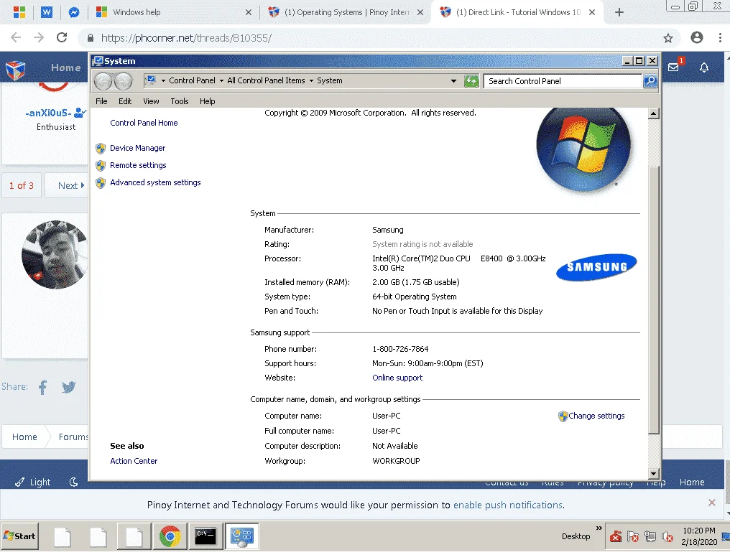
Task: Open the browser three-dot menu
Action: 720,37
